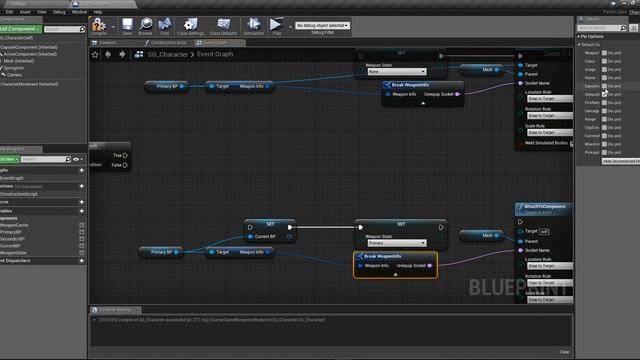Click the Compile toolbar icon
640x360 pixels.
coord(98,25)
